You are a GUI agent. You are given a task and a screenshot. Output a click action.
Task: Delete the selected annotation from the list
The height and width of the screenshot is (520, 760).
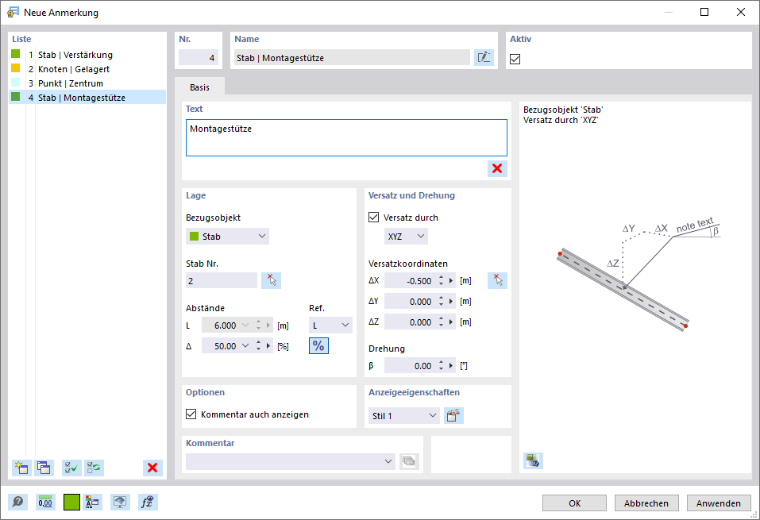(152, 468)
